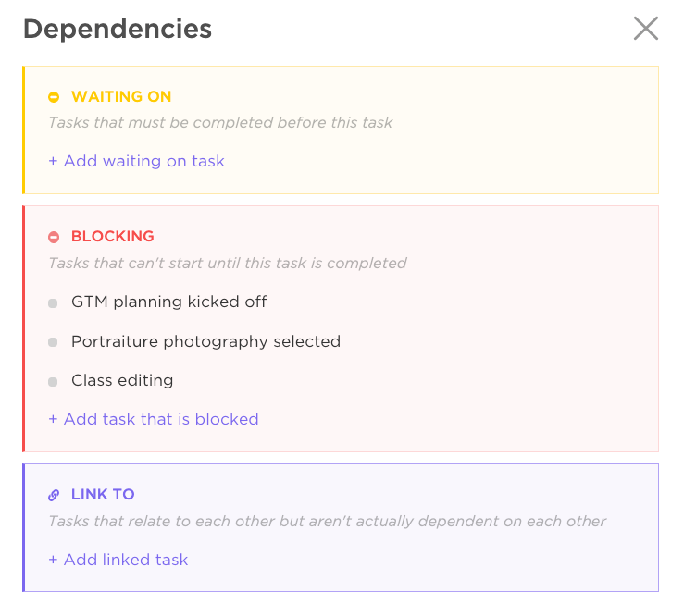Click the LINK TO section heading
The width and height of the screenshot is (684, 616).
(103, 495)
